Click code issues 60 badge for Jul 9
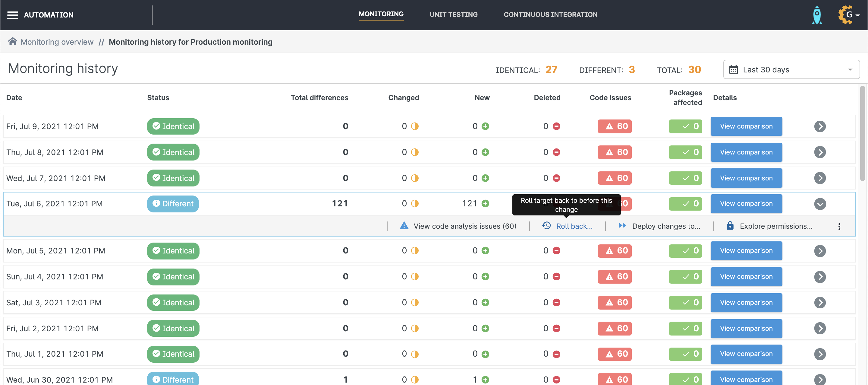 coord(615,126)
